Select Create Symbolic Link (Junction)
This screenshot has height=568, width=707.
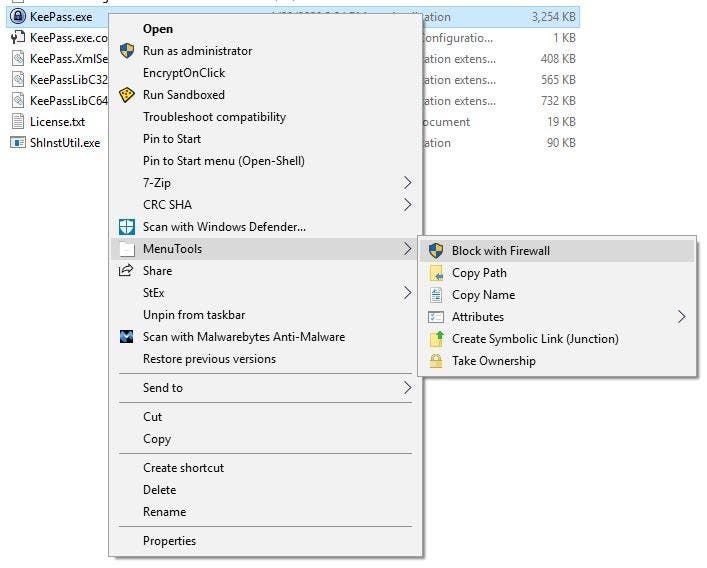pos(557,339)
